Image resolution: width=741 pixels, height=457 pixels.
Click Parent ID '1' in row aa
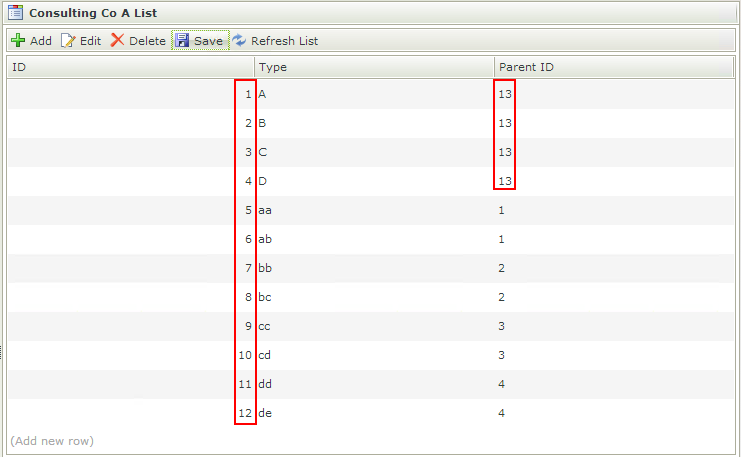pos(501,210)
